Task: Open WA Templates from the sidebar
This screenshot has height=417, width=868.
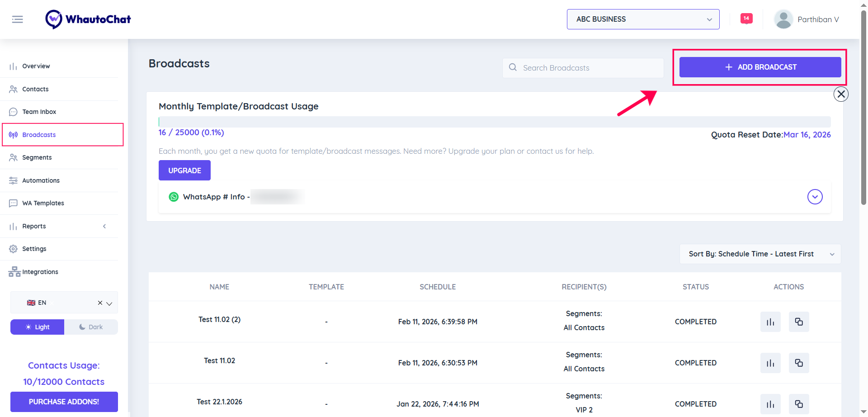Action: [43, 203]
